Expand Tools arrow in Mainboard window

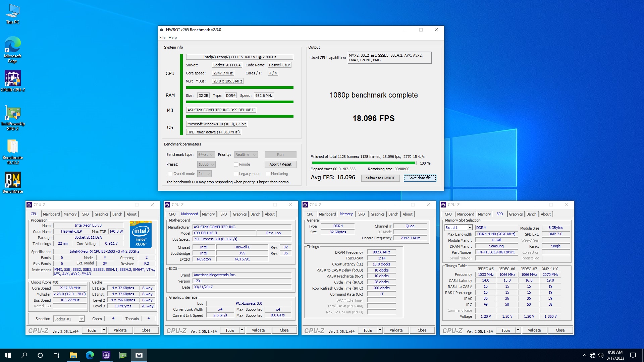(242, 330)
